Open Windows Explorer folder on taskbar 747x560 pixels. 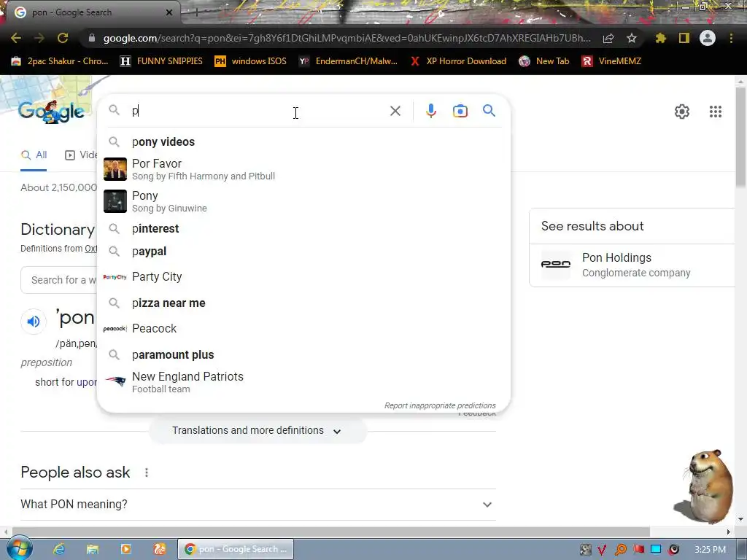click(92, 549)
